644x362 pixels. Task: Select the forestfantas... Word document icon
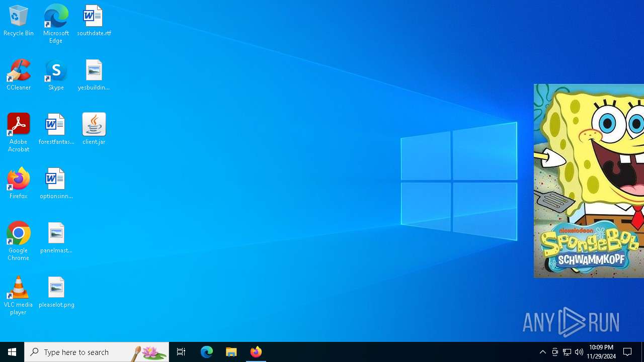tap(56, 130)
